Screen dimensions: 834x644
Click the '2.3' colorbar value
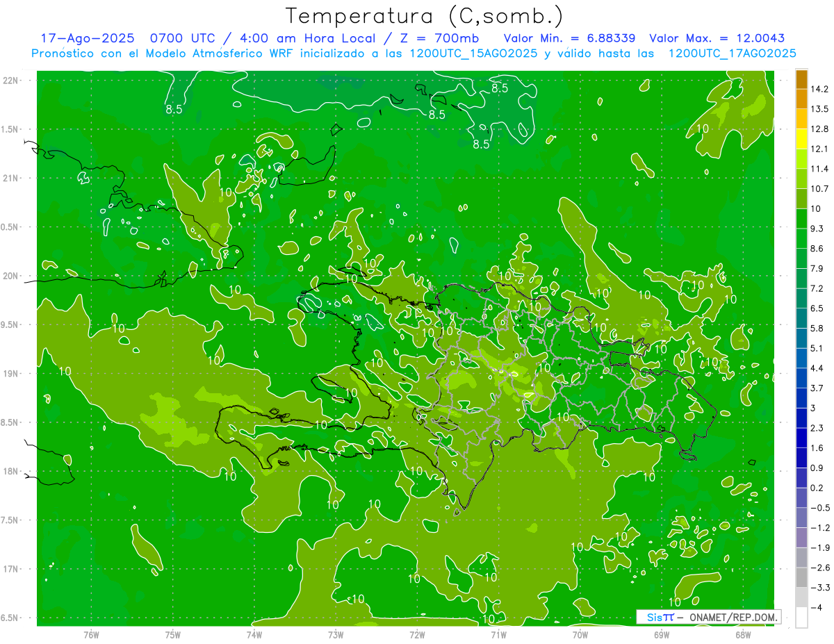click(x=817, y=427)
